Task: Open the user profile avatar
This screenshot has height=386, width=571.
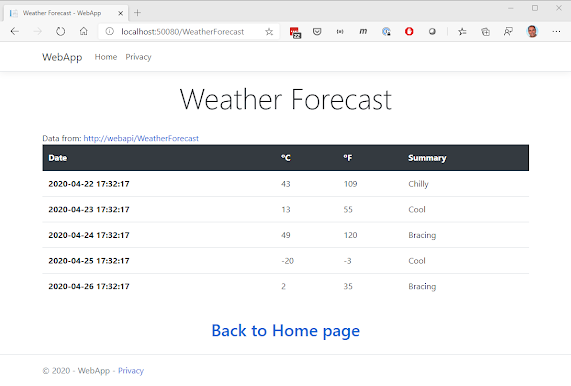Action: [532, 31]
